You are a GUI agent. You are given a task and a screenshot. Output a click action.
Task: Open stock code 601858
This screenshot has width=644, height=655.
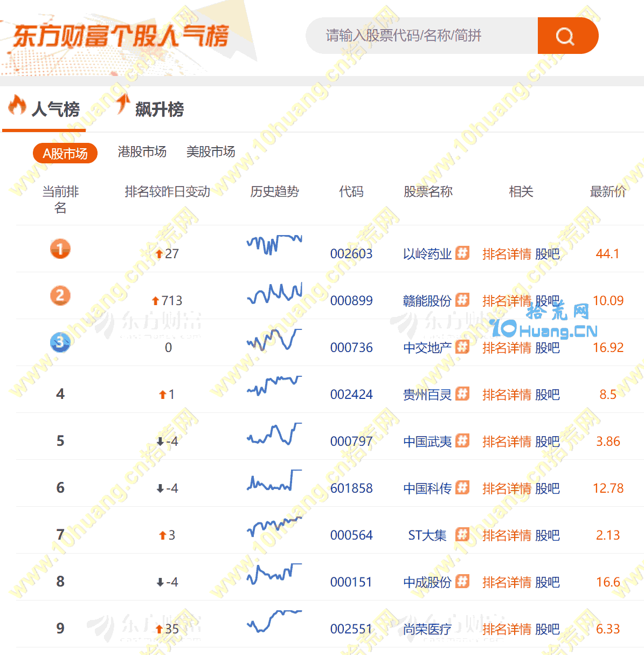tap(351, 488)
